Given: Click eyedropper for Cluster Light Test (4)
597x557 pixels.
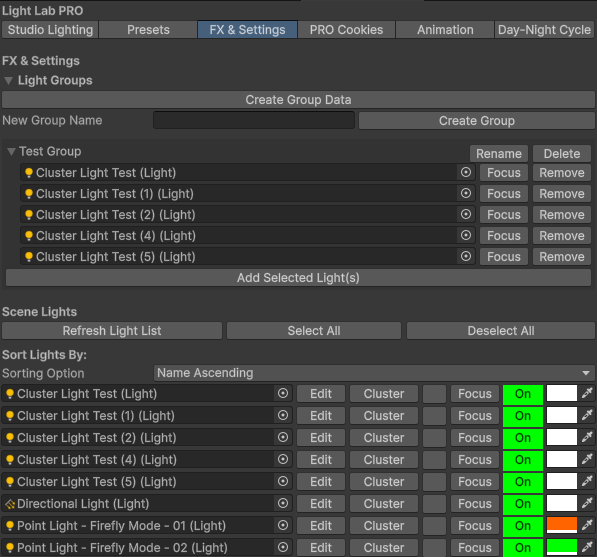Looking at the screenshot, I should tap(587, 460).
